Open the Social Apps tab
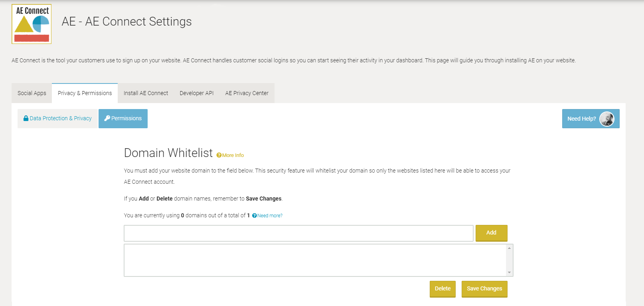This screenshot has height=306, width=644. 32,93
